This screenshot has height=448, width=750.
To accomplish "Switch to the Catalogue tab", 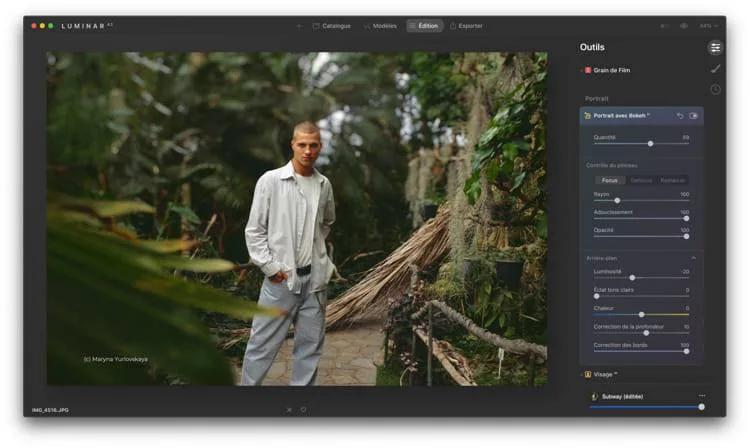I will (x=331, y=26).
